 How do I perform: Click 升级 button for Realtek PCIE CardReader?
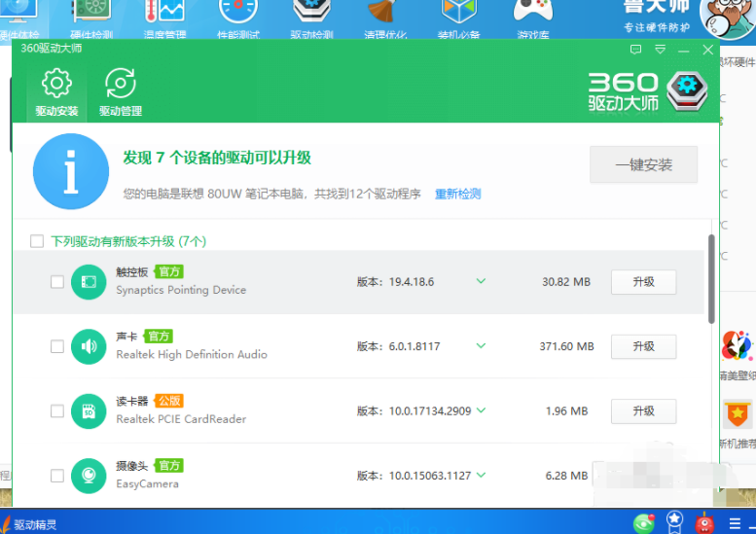click(x=642, y=410)
